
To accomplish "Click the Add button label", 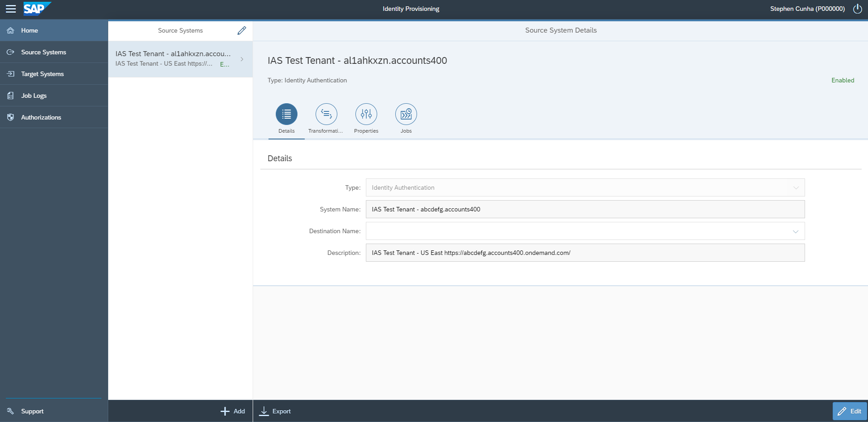I will (x=239, y=411).
